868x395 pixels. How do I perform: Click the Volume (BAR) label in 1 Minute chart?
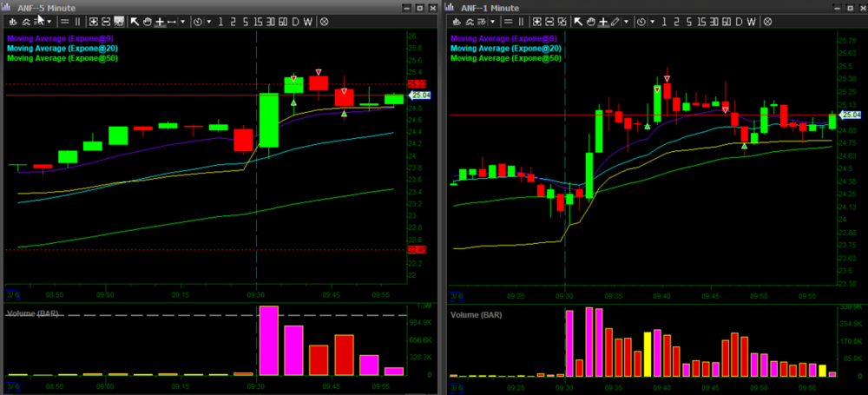[x=476, y=312]
